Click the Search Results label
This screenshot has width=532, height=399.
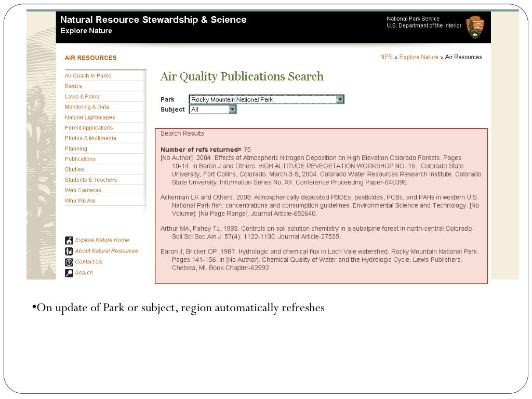click(182, 134)
